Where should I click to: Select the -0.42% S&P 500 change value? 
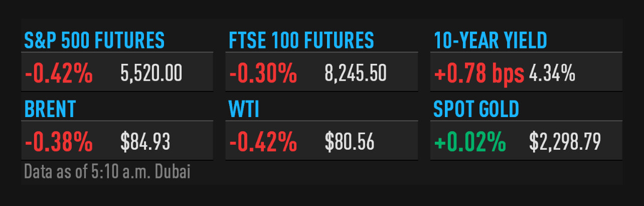coord(59,74)
